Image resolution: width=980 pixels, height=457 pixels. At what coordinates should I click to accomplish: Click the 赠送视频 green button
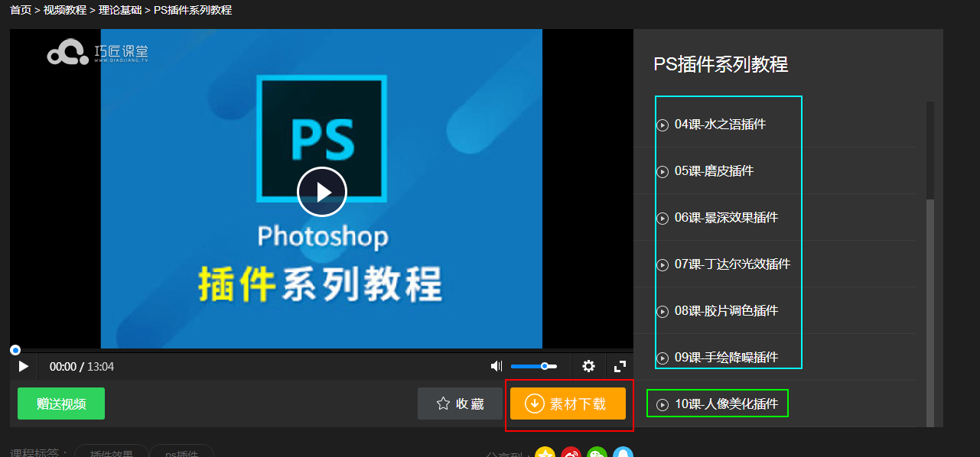point(61,404)
